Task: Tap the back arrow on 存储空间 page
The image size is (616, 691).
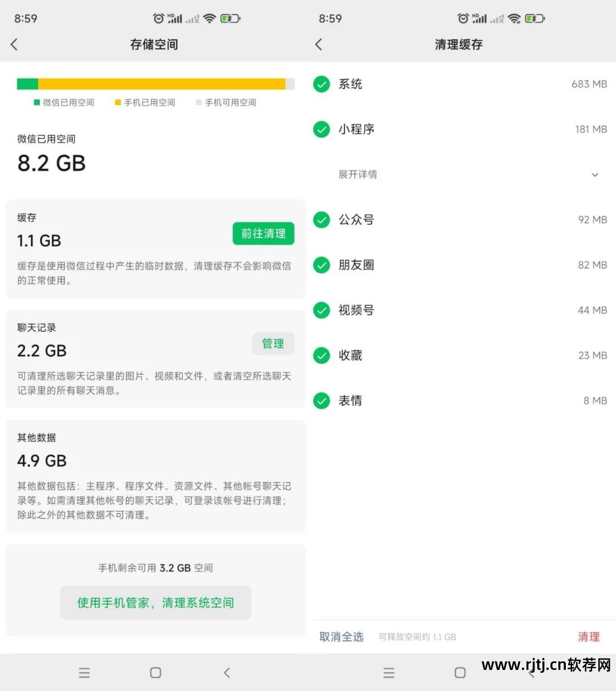Action: pos(14,44)
